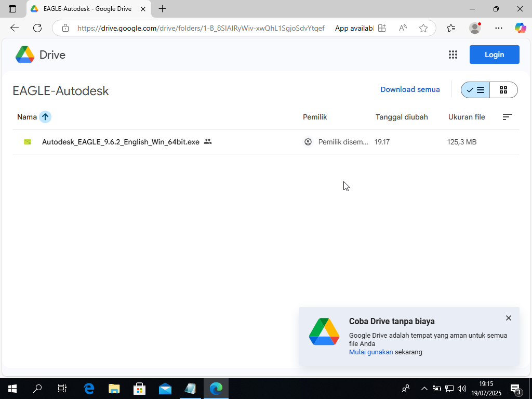Open a new browser tab
The width and height of the screenshot is (532, 399).
(x=163, y=9)
